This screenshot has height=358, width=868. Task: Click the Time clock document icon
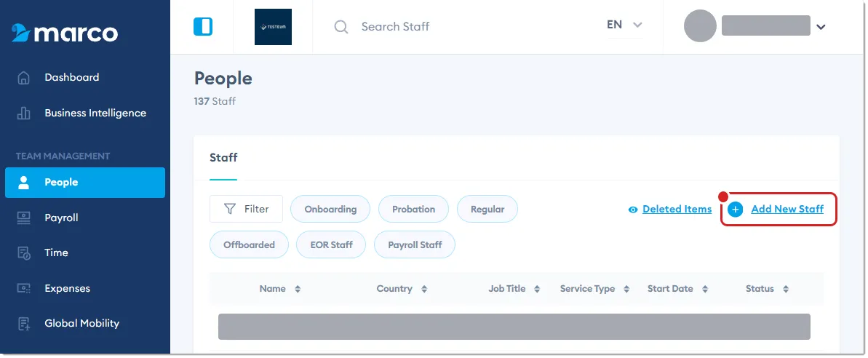[24, 253]
